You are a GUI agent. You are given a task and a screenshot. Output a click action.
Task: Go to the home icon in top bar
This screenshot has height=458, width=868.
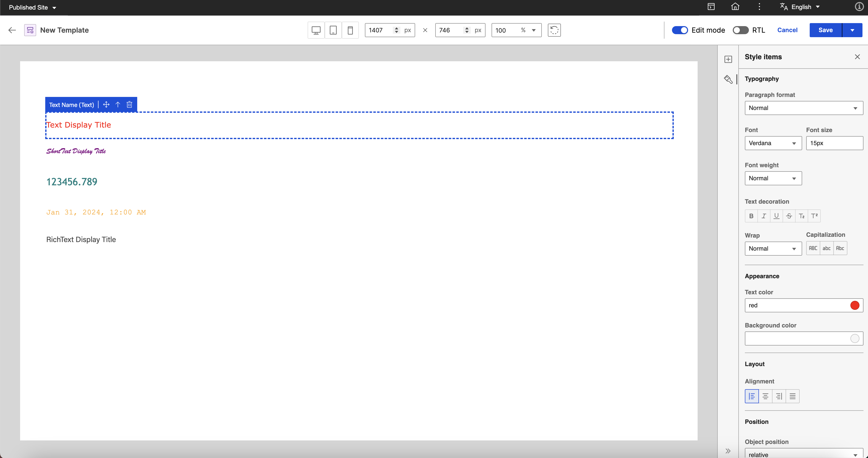click(735, 7)
